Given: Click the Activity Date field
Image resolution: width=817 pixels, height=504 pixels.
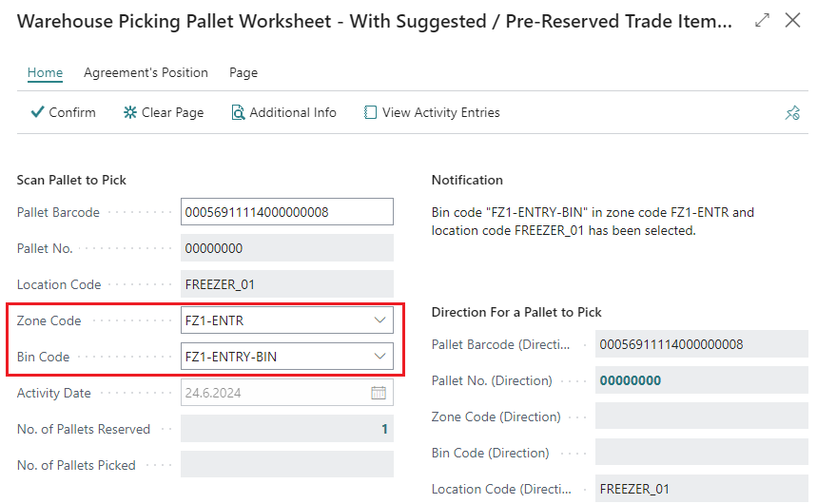Looking at the screenshot, I should pyautogui.click(x=271, y=393).
